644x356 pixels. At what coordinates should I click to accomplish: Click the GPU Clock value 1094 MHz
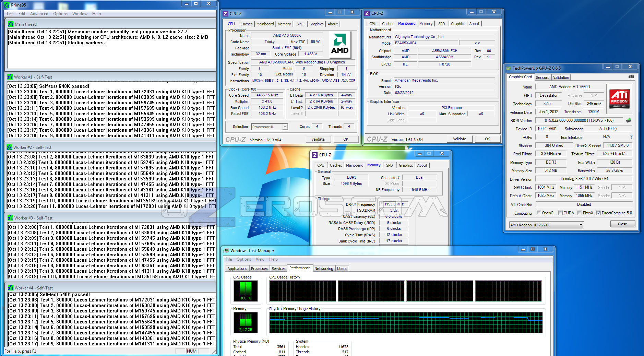pyautogui.click(x=546, y=187)
